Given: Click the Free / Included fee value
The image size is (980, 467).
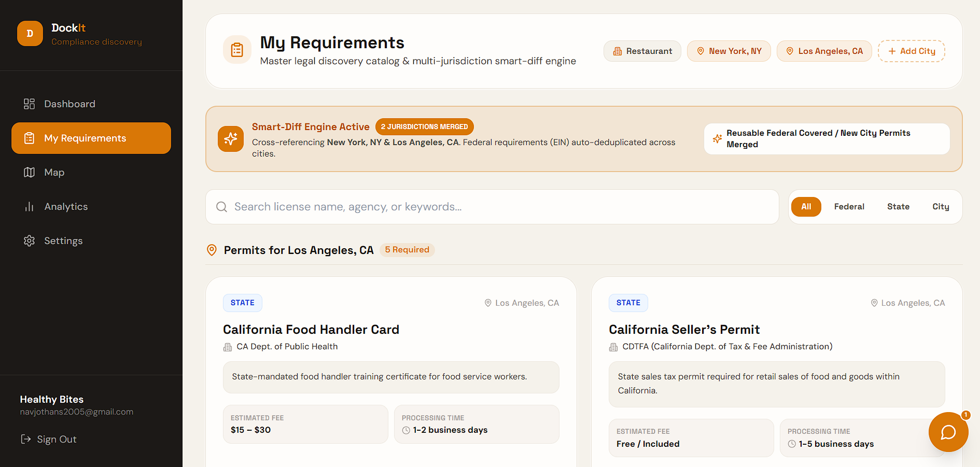Looking at the screenshot, I should [x=648, y=444].
